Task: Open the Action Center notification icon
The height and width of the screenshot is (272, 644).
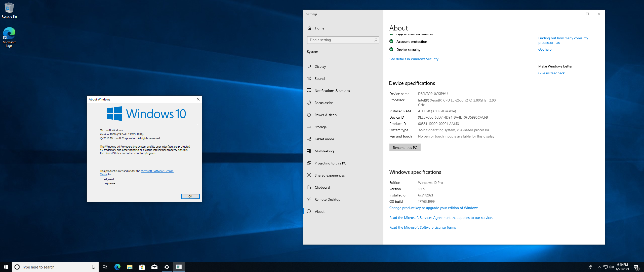Action: coord(636,267)
